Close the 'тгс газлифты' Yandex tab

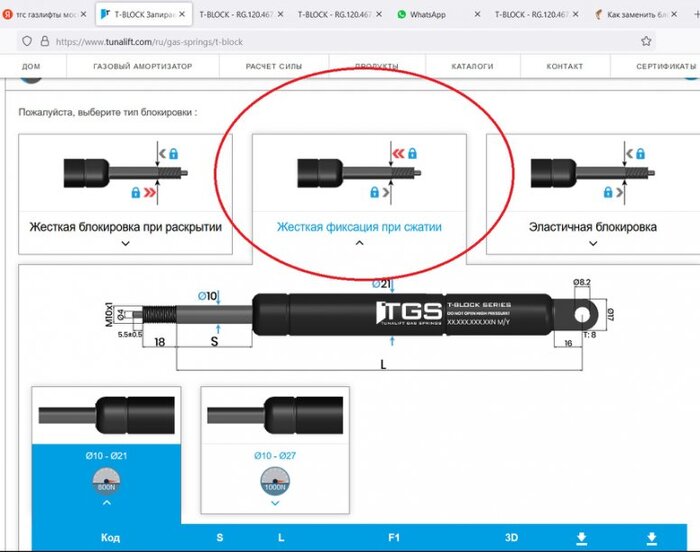pyautogui.click(x=83, y=14)
